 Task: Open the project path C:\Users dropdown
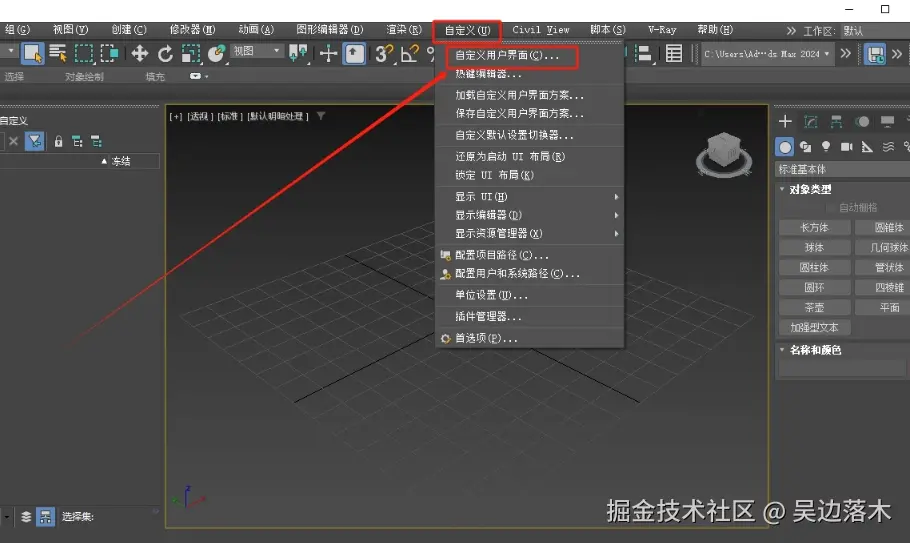[x=767, y=54]
